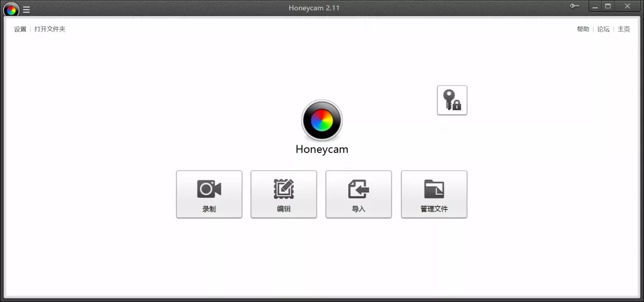Minimize the Honeycam window
Image resolution: width=644 pixels, height=302 pixels.
[x=595, y=6]
